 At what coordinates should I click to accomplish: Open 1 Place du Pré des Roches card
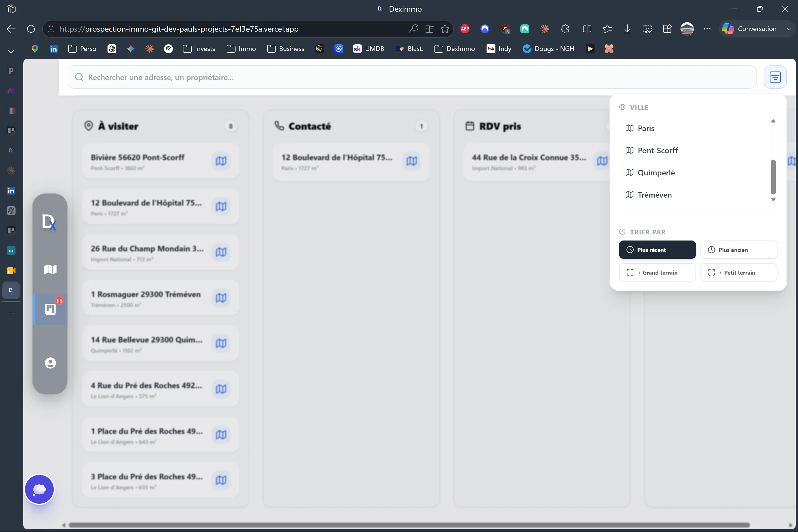click(x=160, y=435)
